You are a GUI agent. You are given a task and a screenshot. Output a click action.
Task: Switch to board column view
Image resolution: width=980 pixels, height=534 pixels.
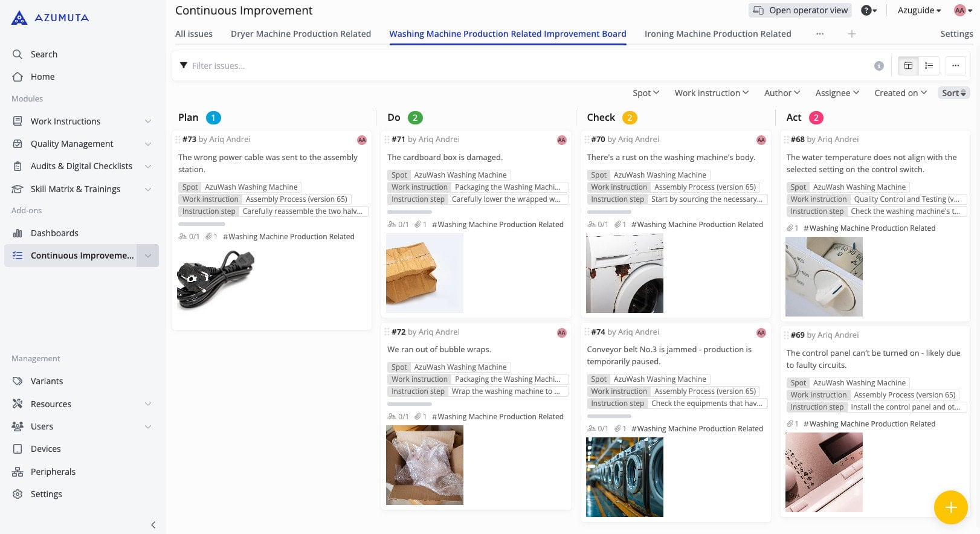click(908, 66)
